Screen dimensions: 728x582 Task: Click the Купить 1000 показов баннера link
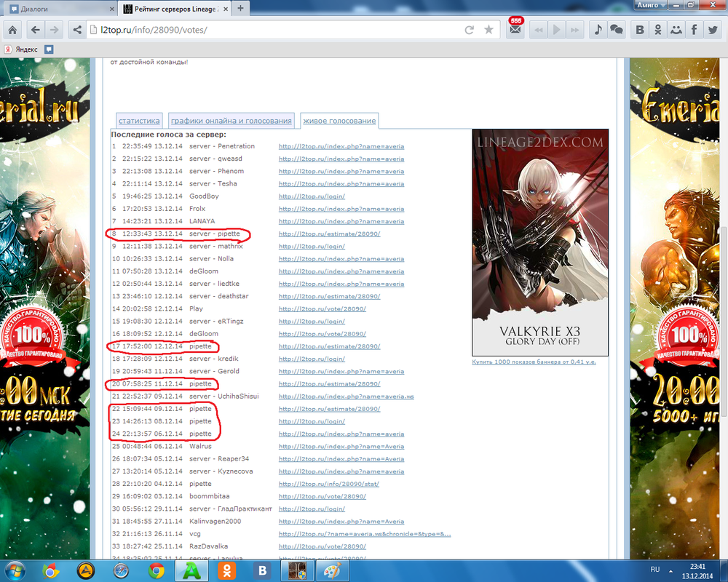pyautogui.click(x=534, y=362)
